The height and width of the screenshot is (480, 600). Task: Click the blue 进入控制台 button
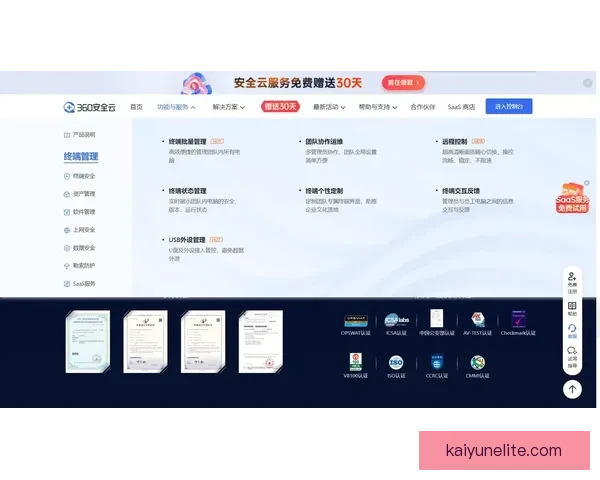pyautogui.click(x=509, y=106)
